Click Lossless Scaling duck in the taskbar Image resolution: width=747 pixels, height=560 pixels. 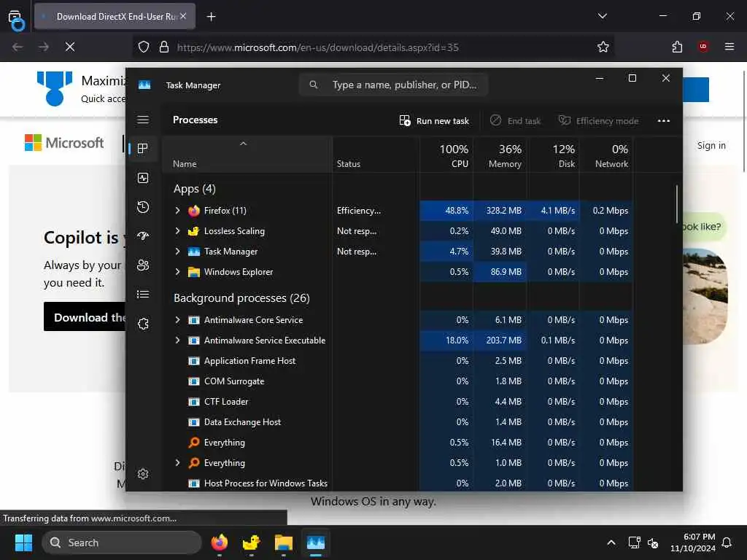tap(251, 542)
